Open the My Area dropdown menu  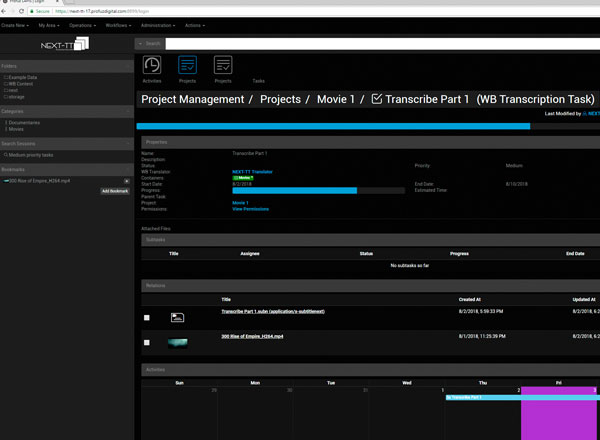49,25
